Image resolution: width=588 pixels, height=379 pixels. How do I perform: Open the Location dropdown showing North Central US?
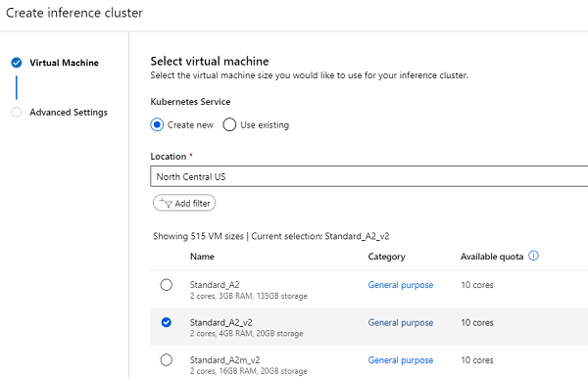click(369, 176)
